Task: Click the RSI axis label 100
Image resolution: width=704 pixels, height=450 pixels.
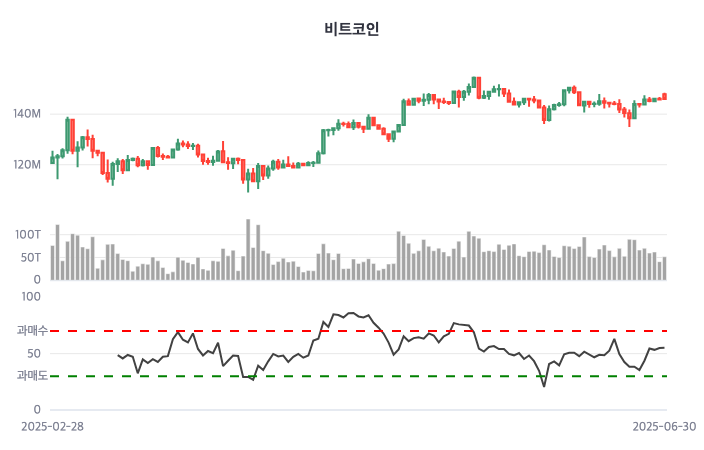Action: [x=30, y=296]
